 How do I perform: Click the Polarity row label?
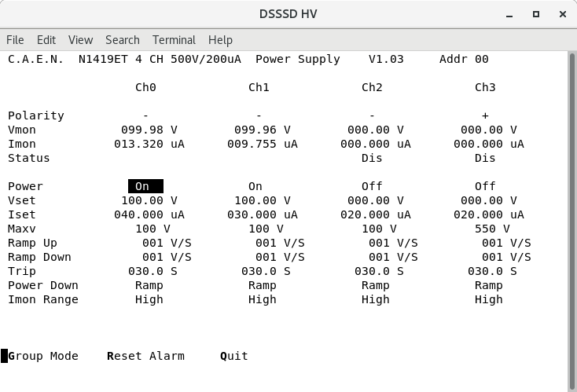point(36,115)
